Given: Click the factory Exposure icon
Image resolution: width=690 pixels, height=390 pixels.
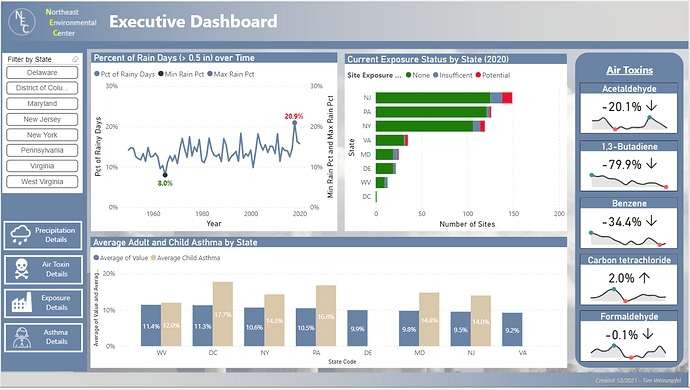Looking at the screenshot, I should coord(22,302).
